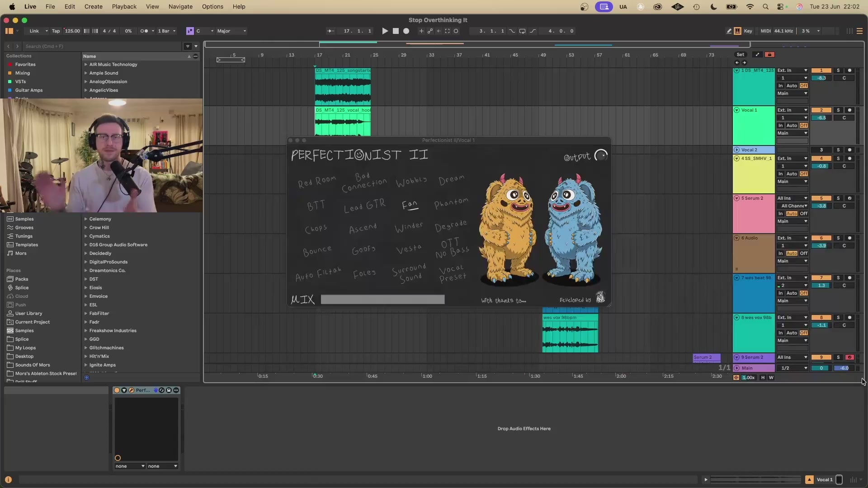Select the Auto Filtah preset
Viewport: 868px width, 488px height.
[318, 274]
